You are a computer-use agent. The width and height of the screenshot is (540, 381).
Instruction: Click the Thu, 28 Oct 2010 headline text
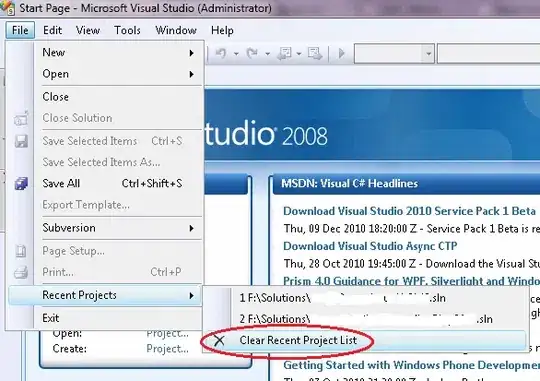pos(412,264)
